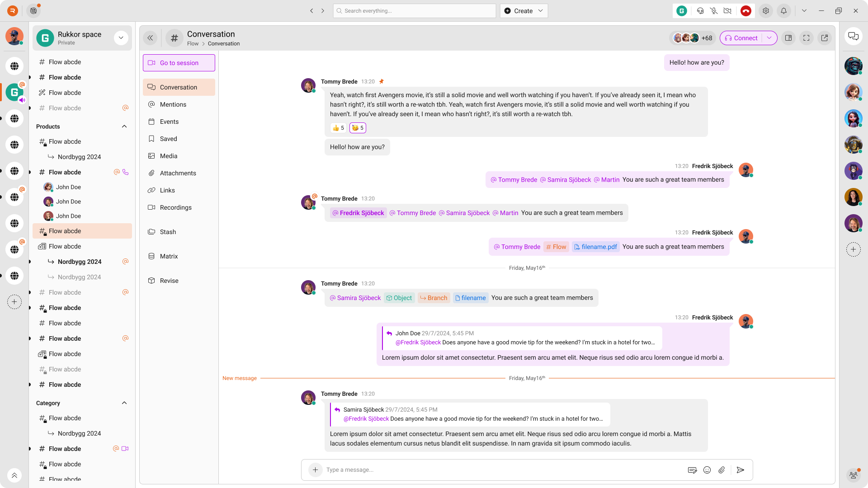The width and height of the screenshot is (868, 488).
Task: Collapse the Products section
Action: pyautogui.click(x=124, y=127)
